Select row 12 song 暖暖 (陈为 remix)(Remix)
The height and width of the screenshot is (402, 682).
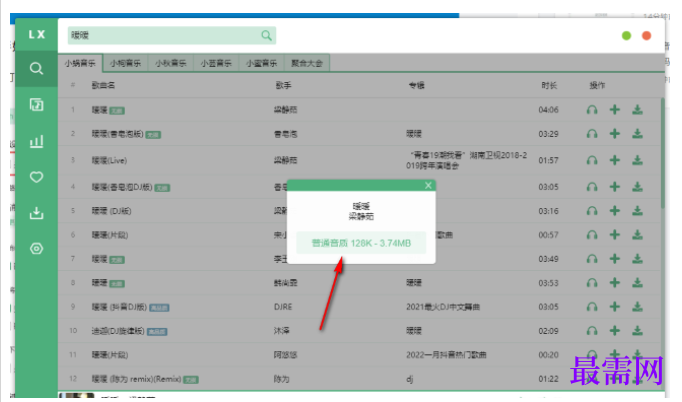point(136,379)
